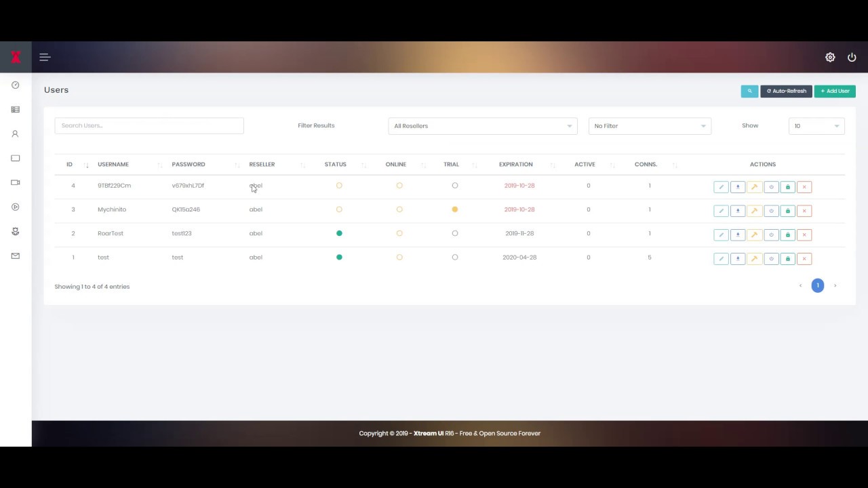Toggle the hamburger sidebar menu
Screen dimensions: 868x488
click(x=45, y=57)
